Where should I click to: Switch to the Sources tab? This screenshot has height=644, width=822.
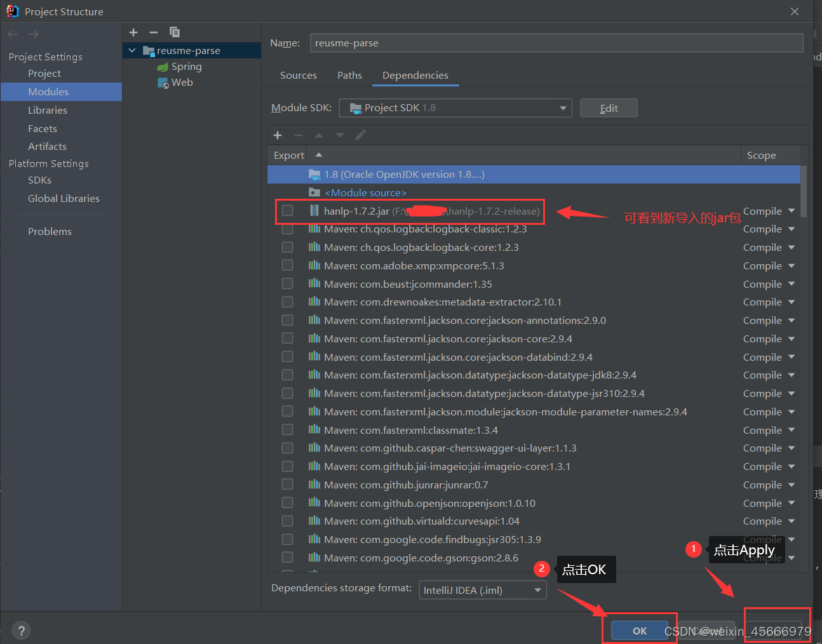(x=298, y=75)
